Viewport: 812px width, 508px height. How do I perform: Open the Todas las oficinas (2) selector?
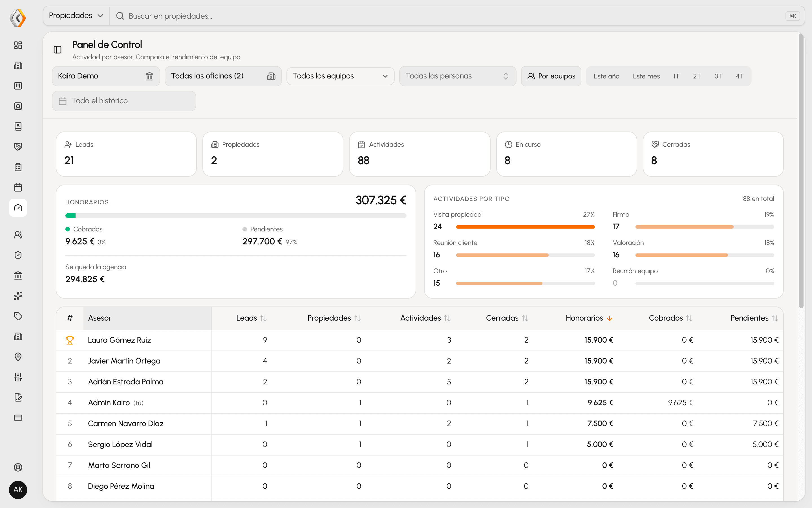pos(223,76)
